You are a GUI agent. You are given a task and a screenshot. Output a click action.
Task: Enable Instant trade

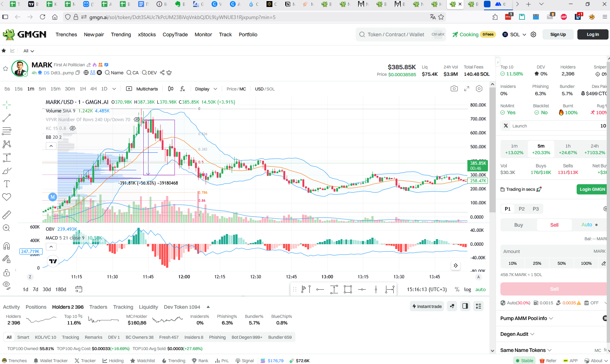[x=427, y=306]
